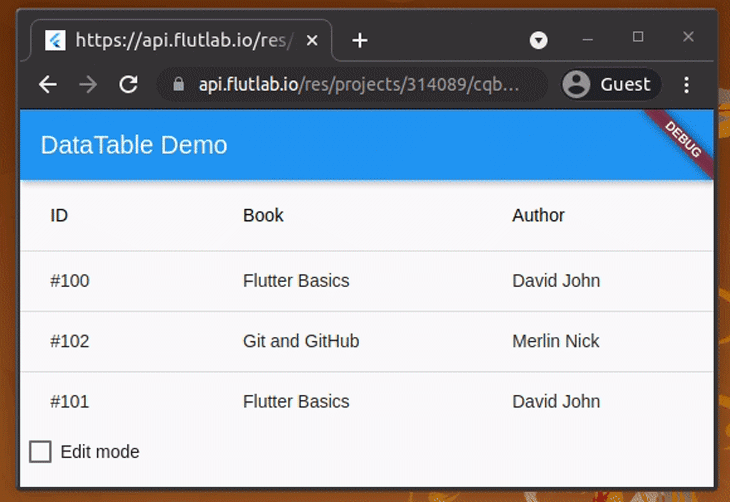Select the #100 ID cell

point(70,281)
